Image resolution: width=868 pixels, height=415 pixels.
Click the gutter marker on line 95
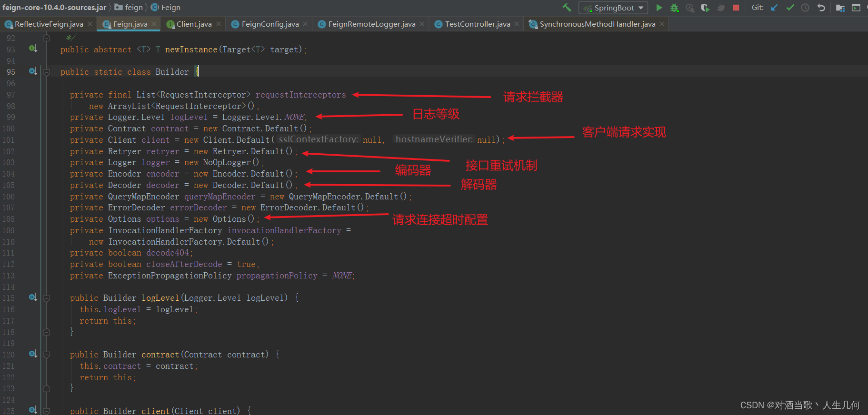(x=33, y=71)
